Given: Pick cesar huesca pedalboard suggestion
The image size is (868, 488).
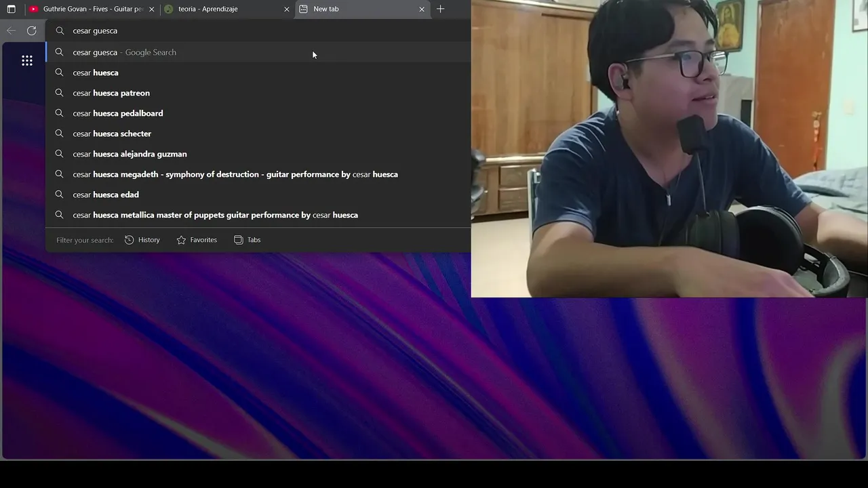Looking at the screenshot, I should [x=258, y=113].
